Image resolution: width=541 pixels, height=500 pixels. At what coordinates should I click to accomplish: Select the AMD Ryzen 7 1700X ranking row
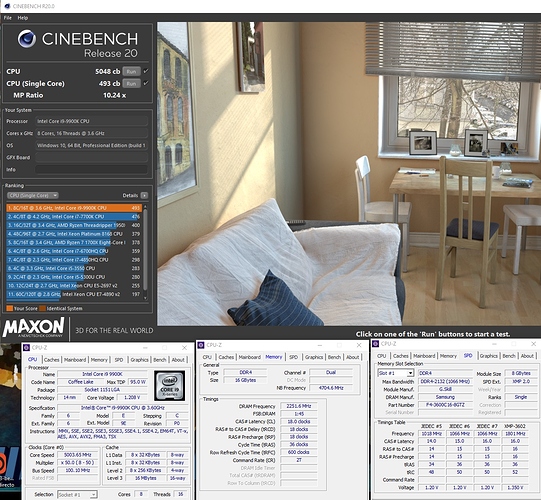pyautogui.click(x=74, y=243)
